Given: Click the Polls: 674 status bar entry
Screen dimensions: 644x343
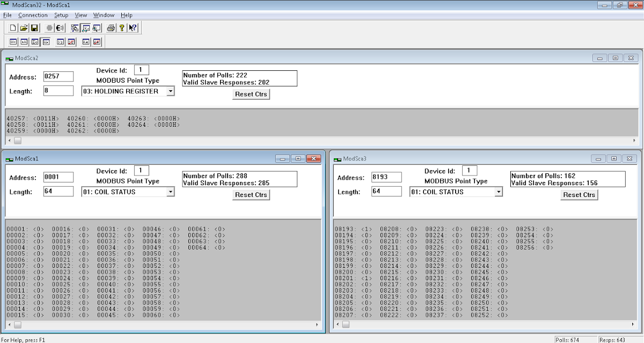Looking at the screenshot, I should click(576, 339).
